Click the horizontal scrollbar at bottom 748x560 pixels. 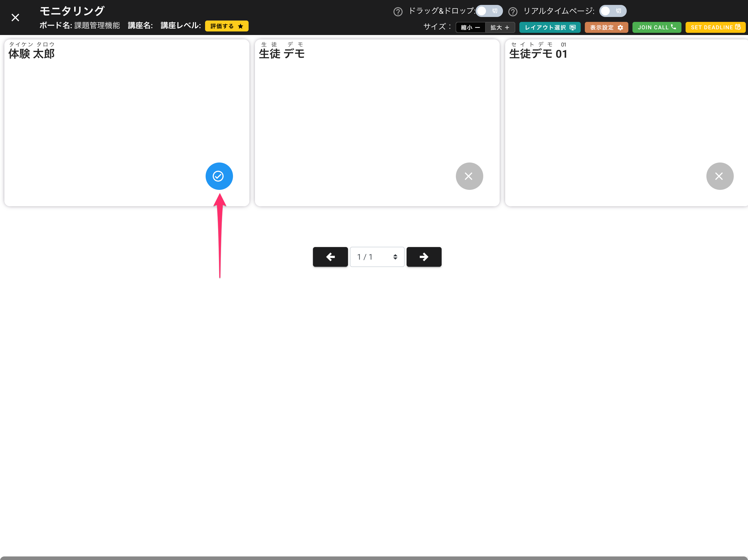coord(374,558)
